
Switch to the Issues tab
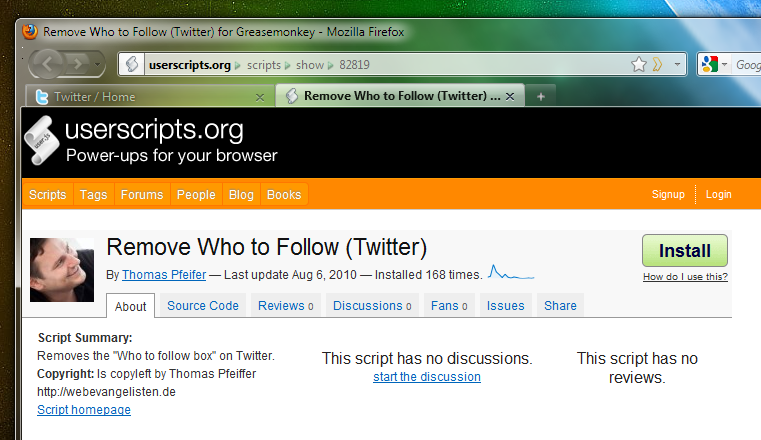tap(505, 306)
